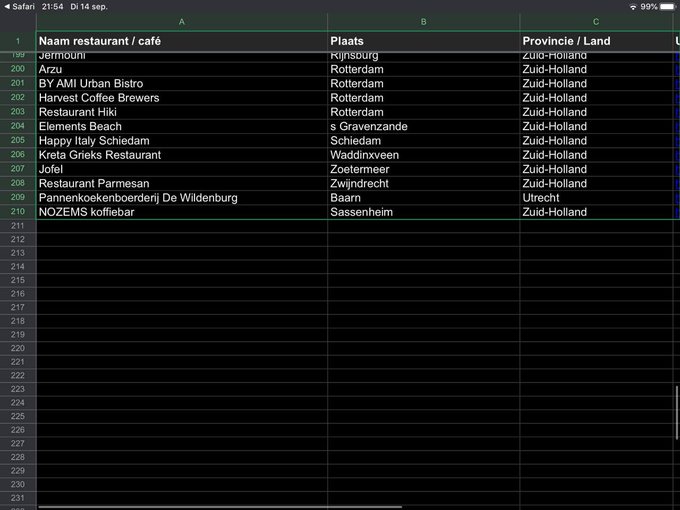Select the 'Naam restaurant / café' header cell

(182, 41)
